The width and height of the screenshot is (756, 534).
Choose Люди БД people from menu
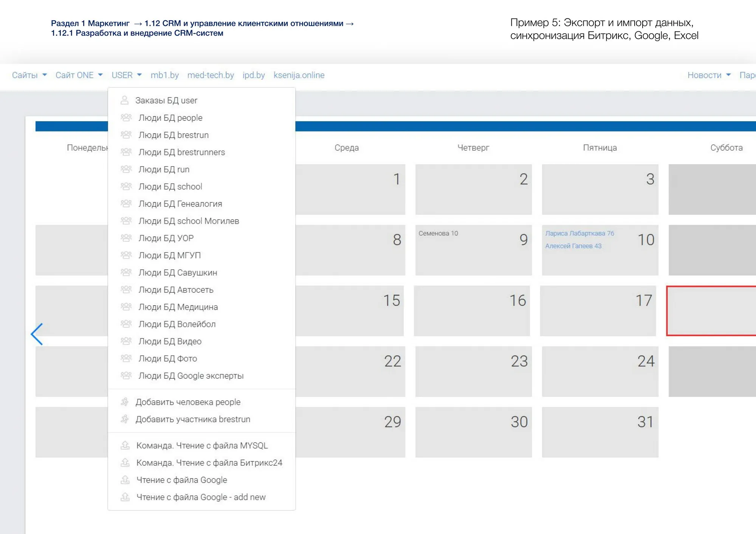click(x=201, y=118)
